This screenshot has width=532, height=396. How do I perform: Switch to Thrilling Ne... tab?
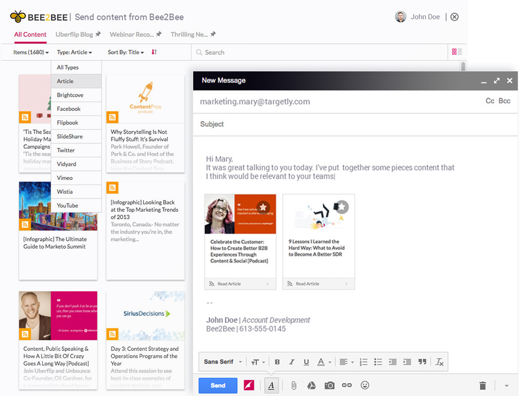193,34
